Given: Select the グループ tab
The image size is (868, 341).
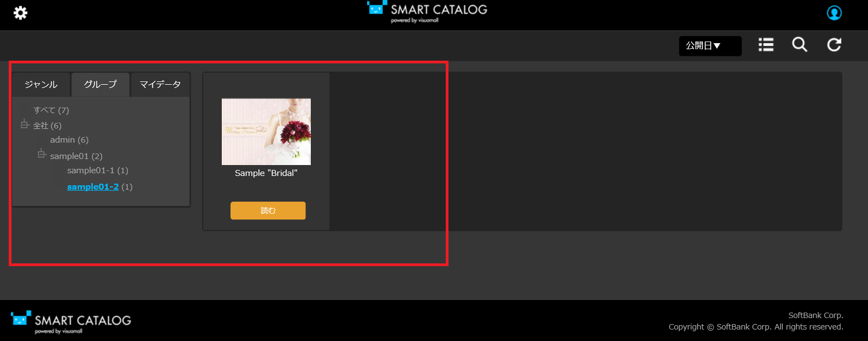Looking at the screenshot, I should [x=101, y=85].
